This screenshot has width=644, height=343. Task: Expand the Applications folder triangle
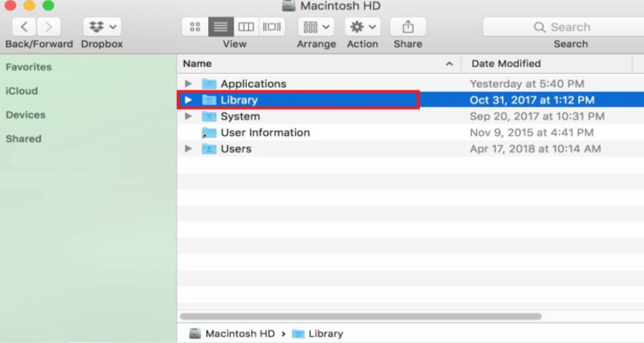point(188,84)
